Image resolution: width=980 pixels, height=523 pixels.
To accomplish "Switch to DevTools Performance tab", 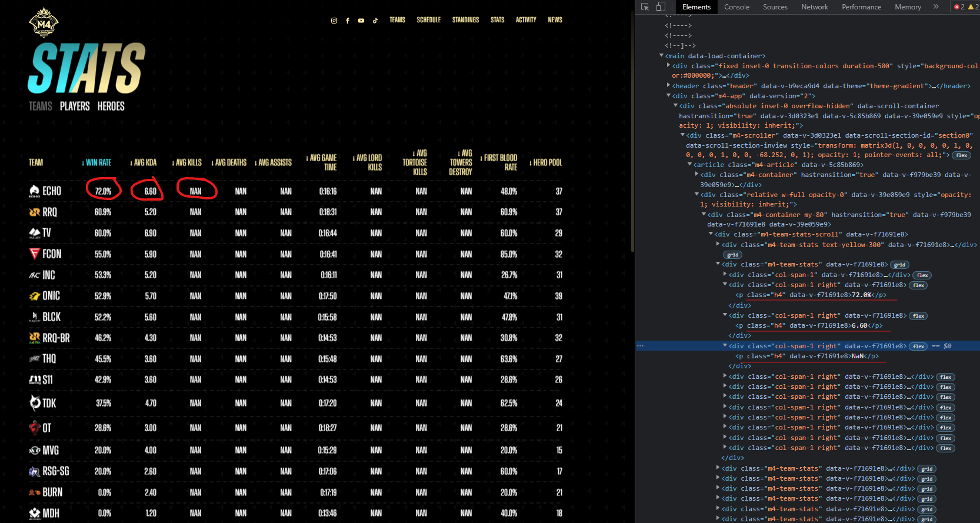I will (861, 7).
